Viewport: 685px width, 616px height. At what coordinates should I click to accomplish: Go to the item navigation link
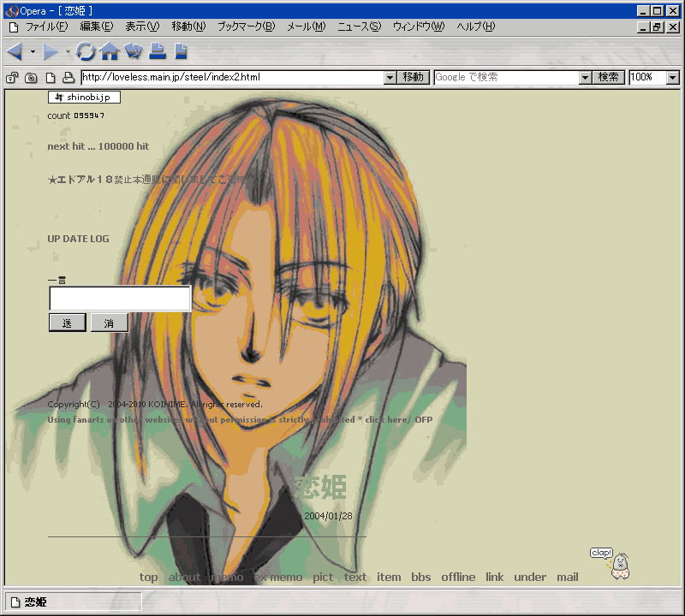pos(389,577)
